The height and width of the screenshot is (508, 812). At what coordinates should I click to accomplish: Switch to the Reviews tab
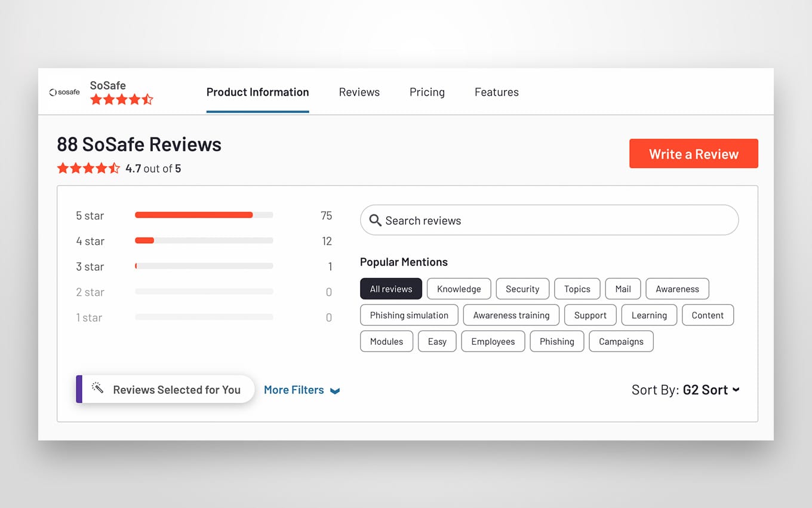point(359,92)
